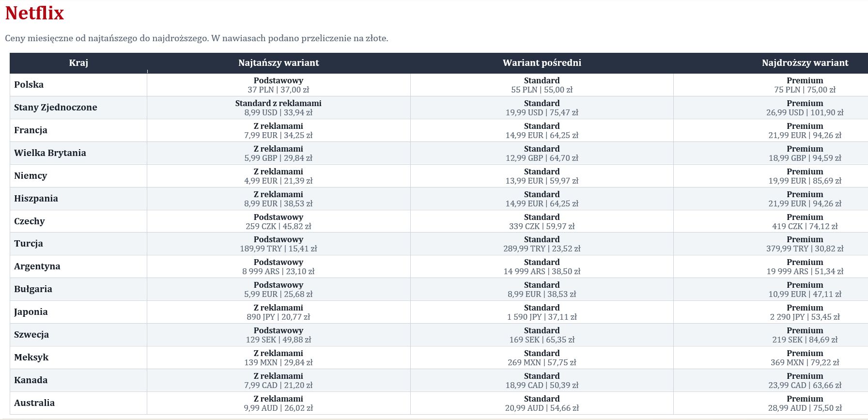Click Meksyk's Standard 269 MXN cell
The width and height of the screenshot is (868, 420).
[542, 358]
